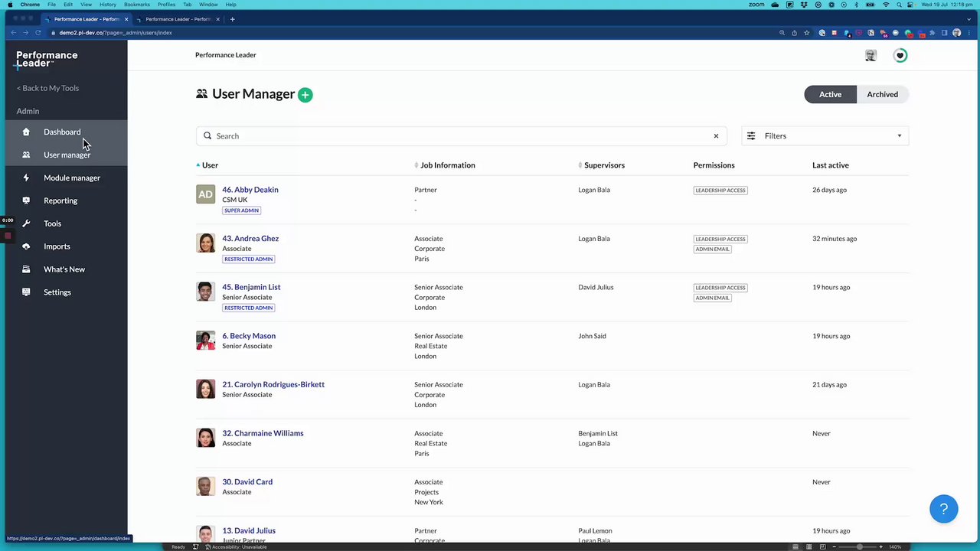This screenshot has height=551, width=980.
Task: Adjust the zoom slider in bottom status bar
Action: coord(859,547)
